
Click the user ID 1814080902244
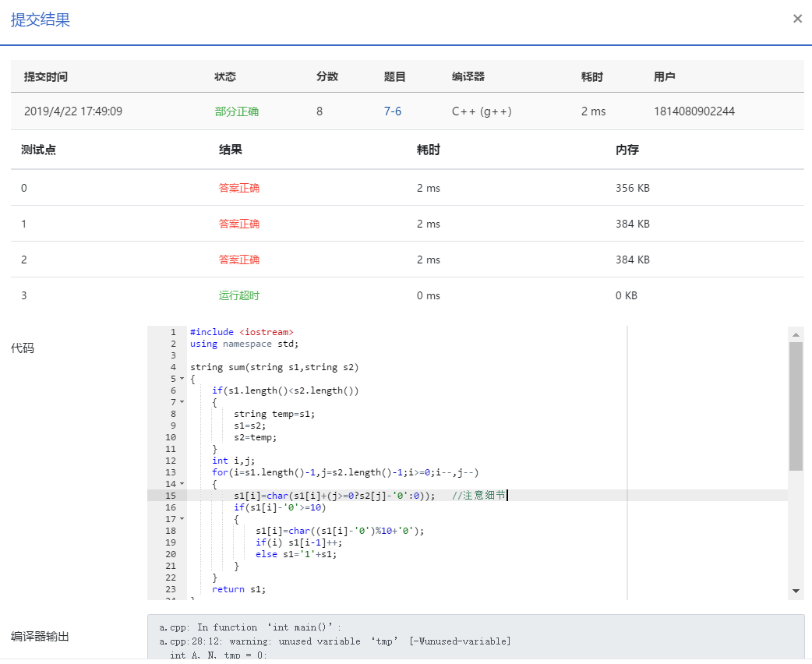coord(694,111)
